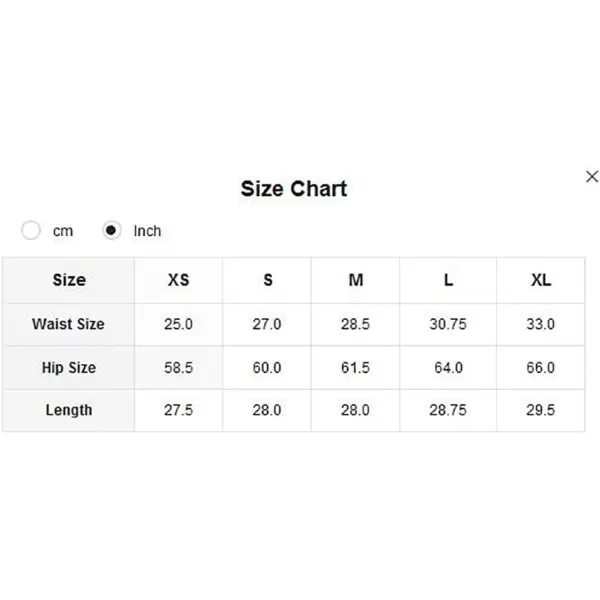Click the 29.5 length value for XL
Viewport: 600px width, 600px height.
pos(540,410)
